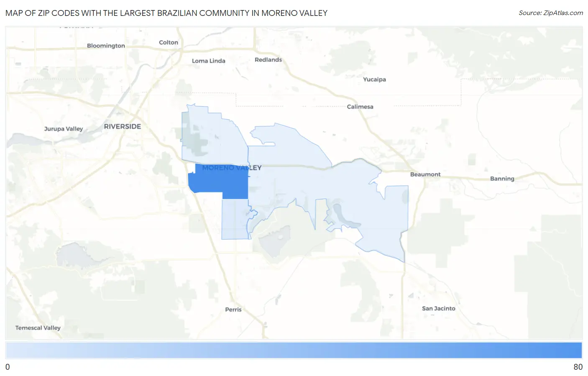
Task: Click the Perris city label
Action: point(233,309)
